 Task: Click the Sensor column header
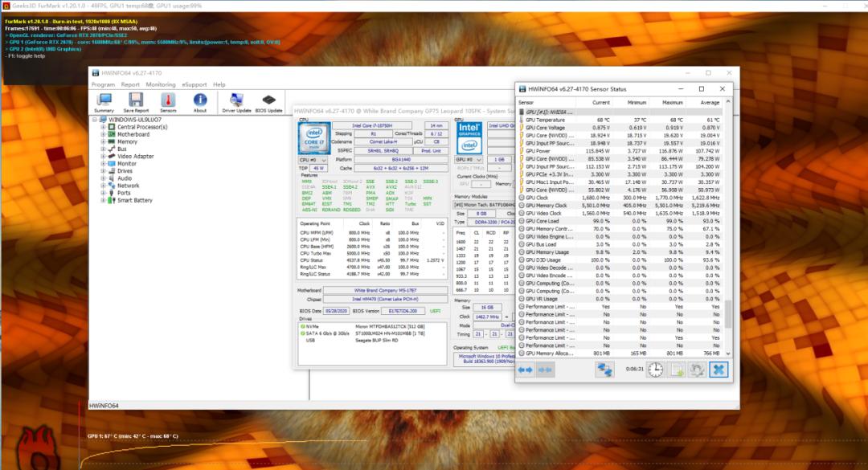[x=547, y=102]
